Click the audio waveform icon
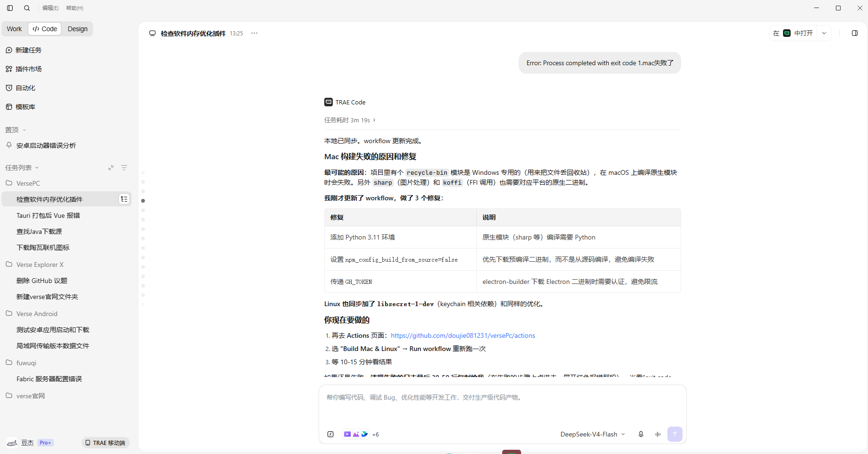The image size is (868, 454). [658, 434]
